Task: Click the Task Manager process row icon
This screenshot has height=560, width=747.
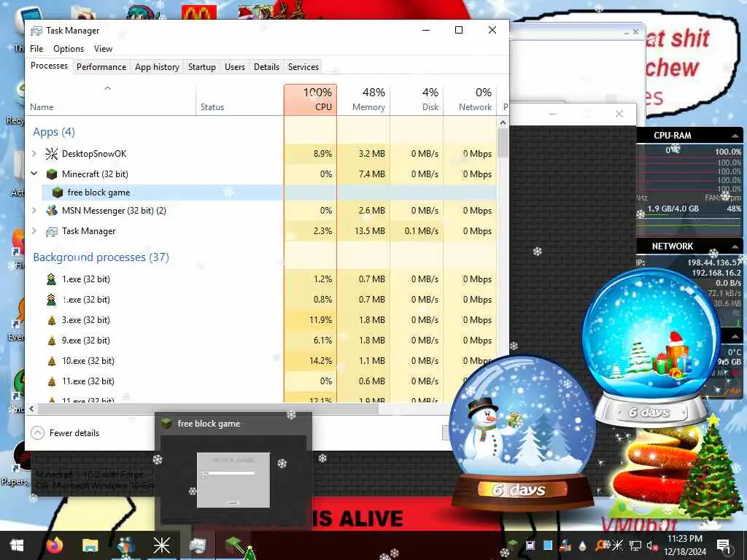Action: coord(52,231)
